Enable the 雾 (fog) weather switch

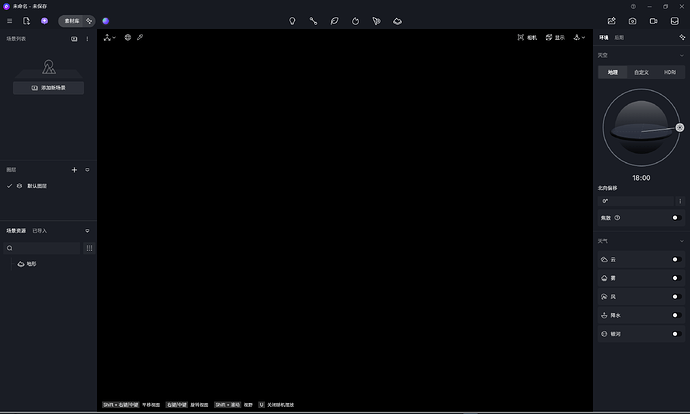pos(675,278)
